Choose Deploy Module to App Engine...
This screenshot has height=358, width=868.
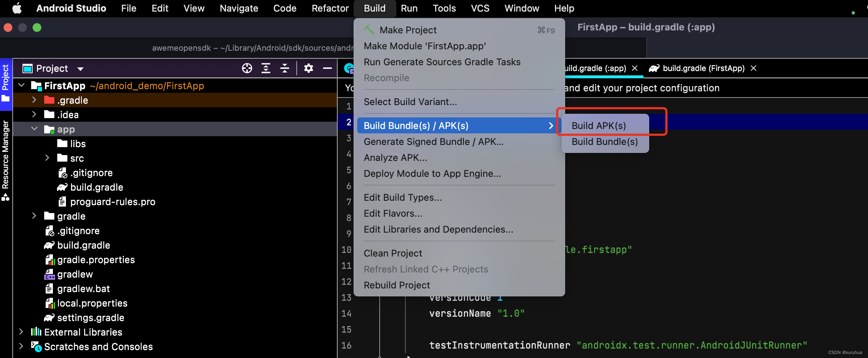459,174
